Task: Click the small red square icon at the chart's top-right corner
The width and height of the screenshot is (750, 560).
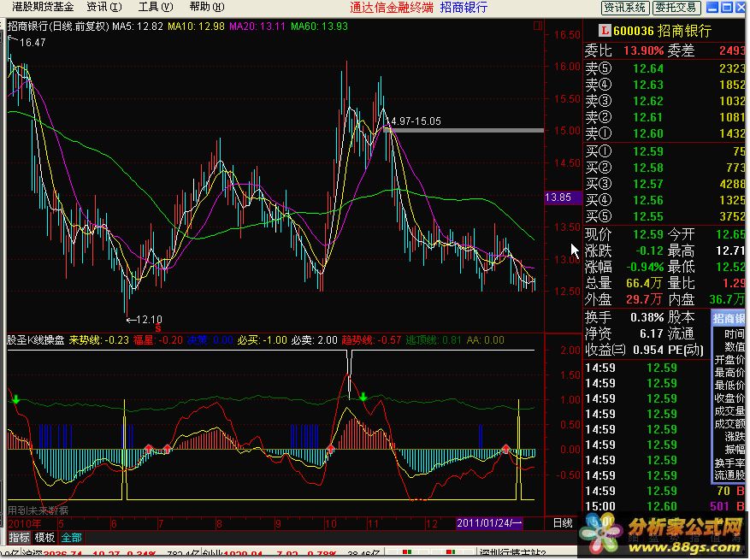Action: click(538, 26)
